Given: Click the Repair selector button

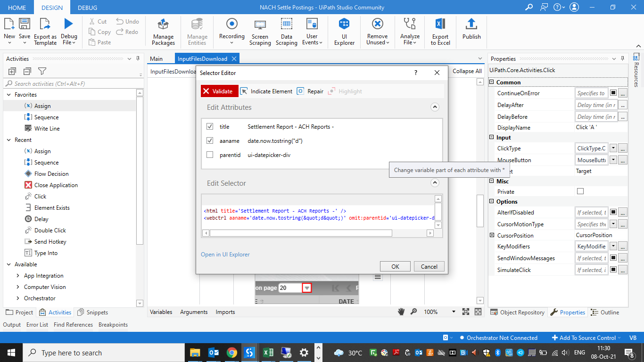Looking at the screenshot, I should [310, 91].
